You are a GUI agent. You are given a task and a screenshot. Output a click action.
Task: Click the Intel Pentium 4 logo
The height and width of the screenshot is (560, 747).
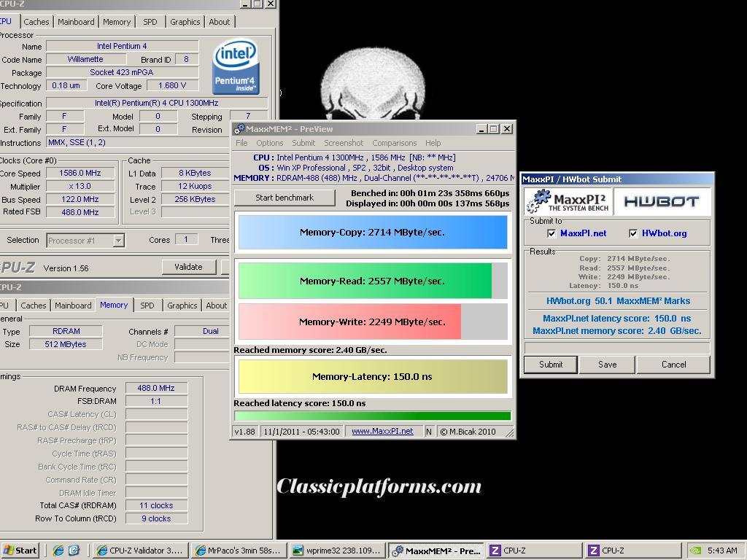pyautogui.click(x=236, y=66)
